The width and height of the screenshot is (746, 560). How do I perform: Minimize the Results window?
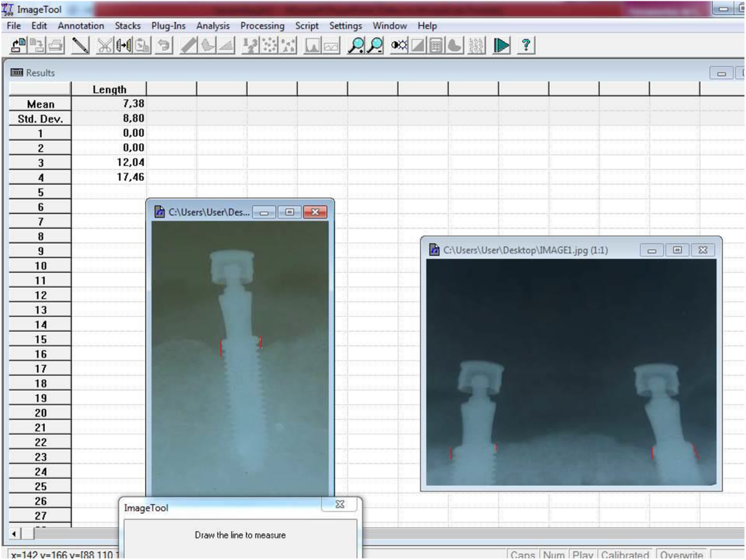tap(721, 73)
